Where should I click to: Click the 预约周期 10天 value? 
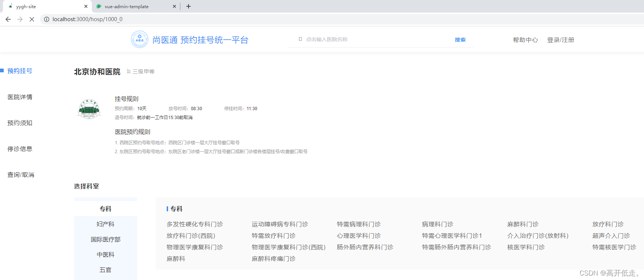(142, 109)
